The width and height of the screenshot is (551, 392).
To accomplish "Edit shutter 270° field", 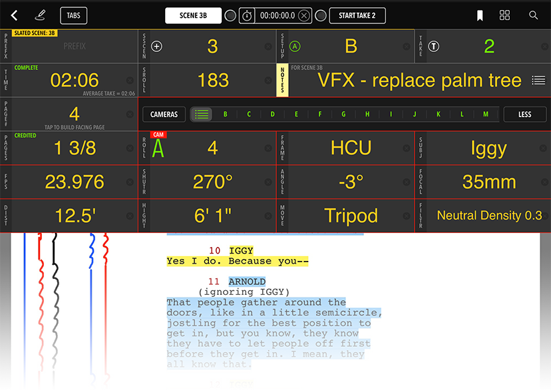I will click(x=213, y=182).
